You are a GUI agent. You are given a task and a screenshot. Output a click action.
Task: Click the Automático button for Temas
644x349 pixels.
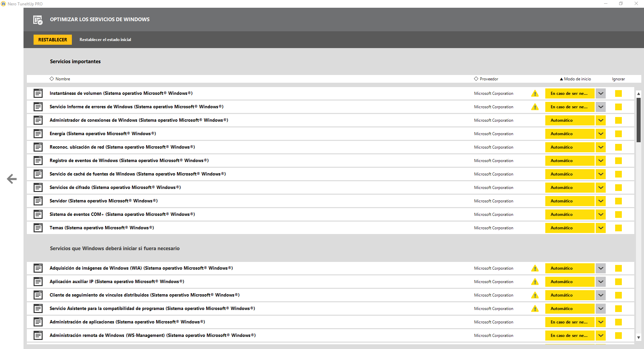point(570,228)
